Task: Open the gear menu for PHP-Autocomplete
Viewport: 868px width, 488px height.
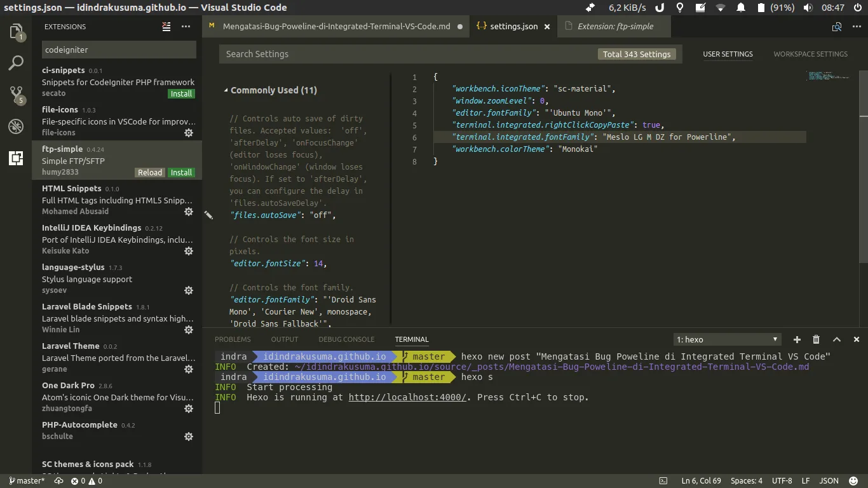Action: pos(189,437)
